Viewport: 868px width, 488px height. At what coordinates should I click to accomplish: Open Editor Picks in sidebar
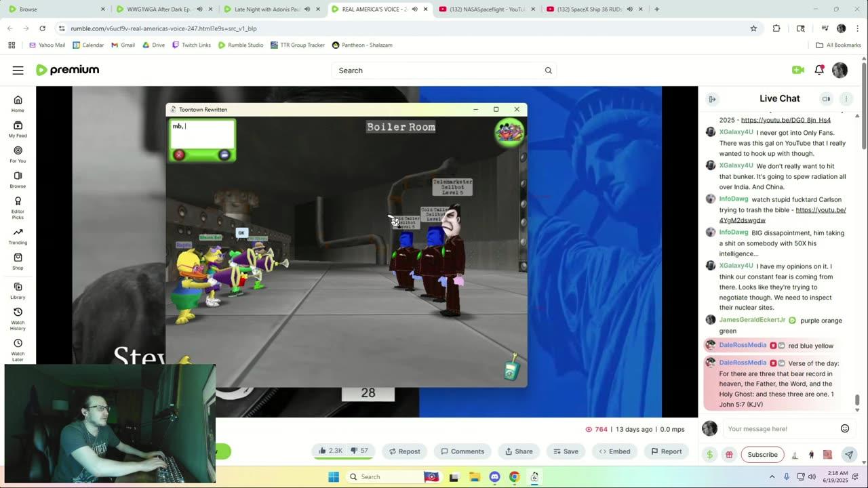coord(18,207)
